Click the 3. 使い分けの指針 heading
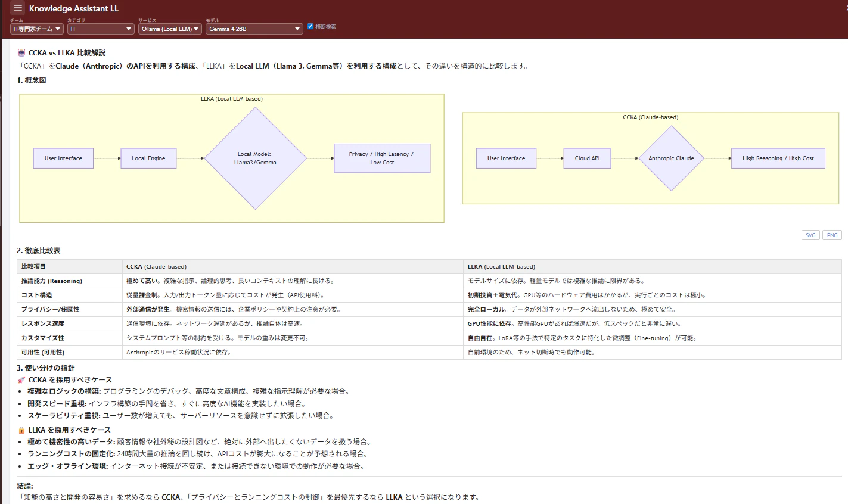The height and width of the screenshot is (504, 848). pyautogui.click(x=46, y=368)
